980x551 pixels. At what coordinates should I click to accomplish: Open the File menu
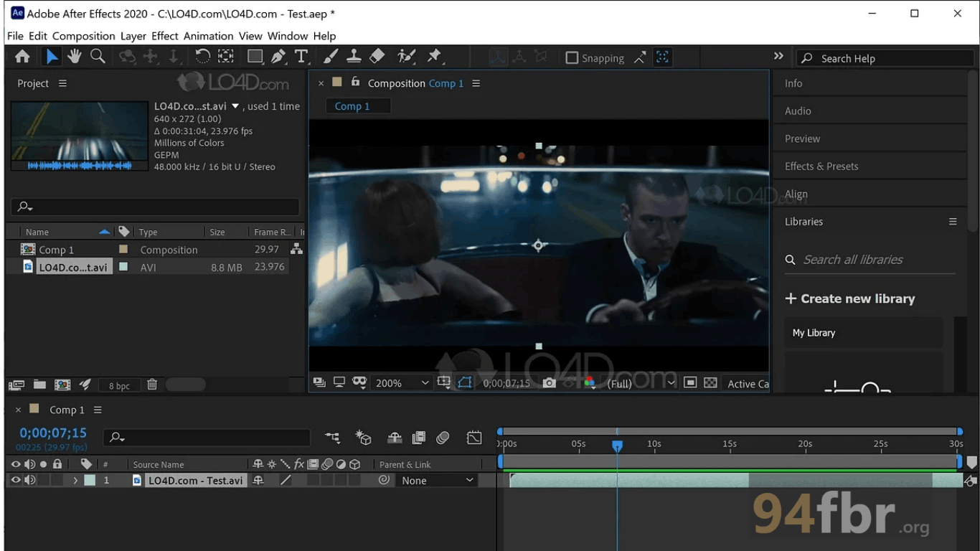pos(15,36)
